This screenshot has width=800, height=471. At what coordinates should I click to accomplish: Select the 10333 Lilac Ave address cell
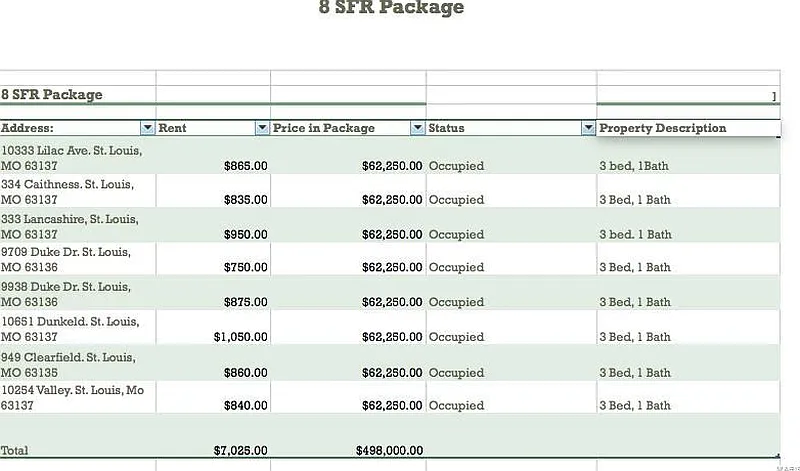72,158
